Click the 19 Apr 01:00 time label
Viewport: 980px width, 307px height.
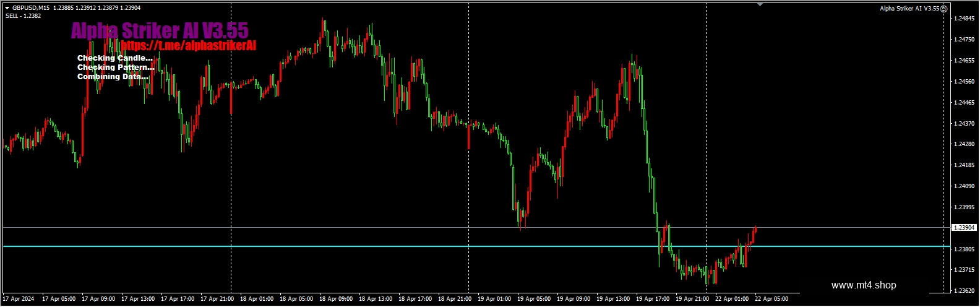495,299
